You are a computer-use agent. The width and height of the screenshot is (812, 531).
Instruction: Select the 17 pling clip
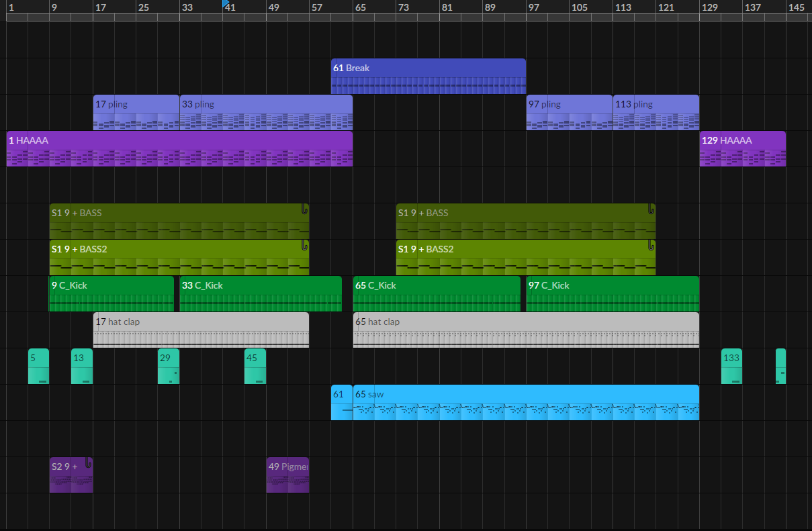(x=136, y=112)
